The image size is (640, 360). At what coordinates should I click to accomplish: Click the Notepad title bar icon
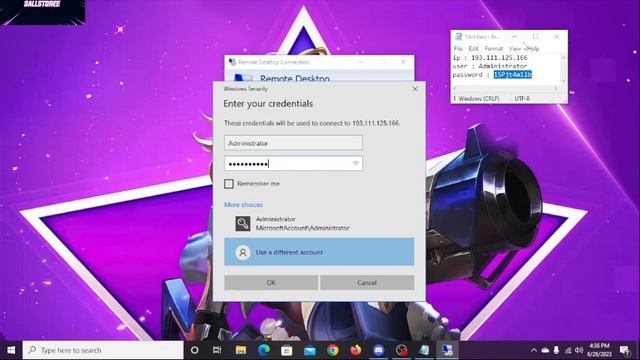(458, 37)
